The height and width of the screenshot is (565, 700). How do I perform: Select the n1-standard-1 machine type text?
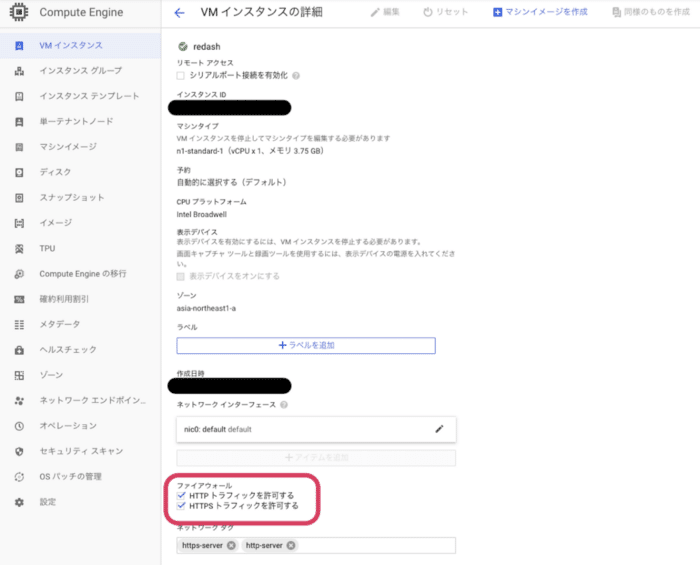[250, 151]
